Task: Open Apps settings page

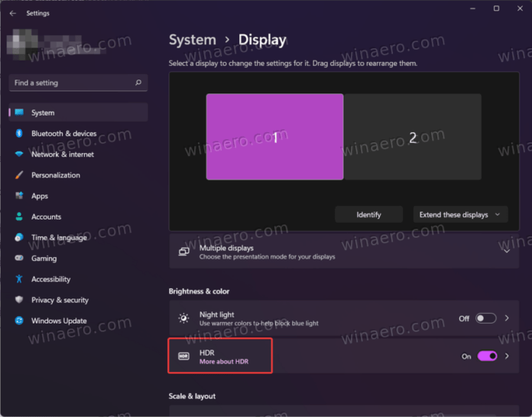Action: tap(78, 196)
